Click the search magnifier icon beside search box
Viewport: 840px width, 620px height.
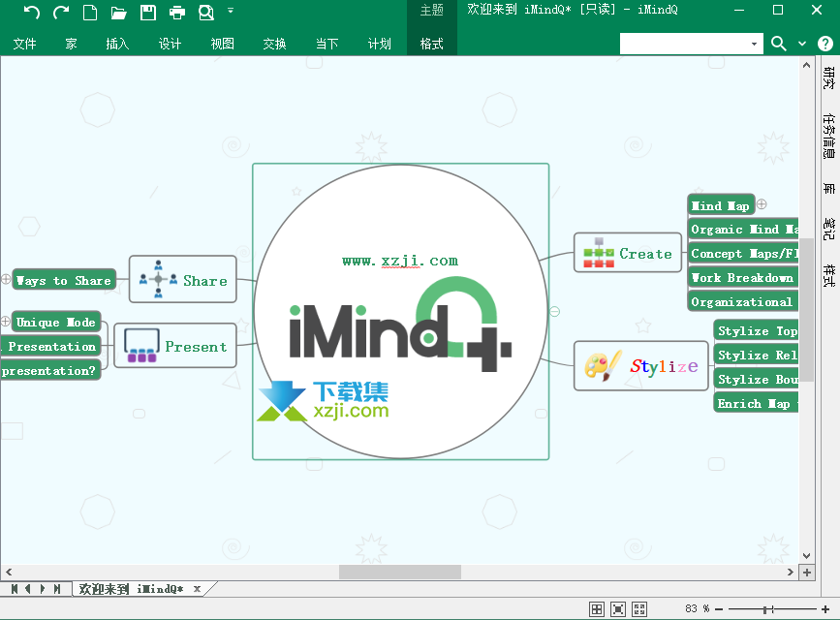(x=779, y=44)
